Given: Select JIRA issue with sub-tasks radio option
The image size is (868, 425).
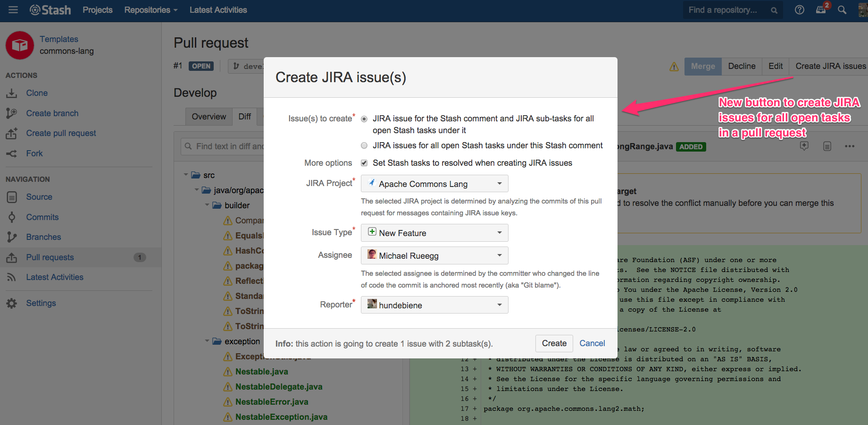Looking at the screenshot, I should pyautogui.click(x=364, y=119).
